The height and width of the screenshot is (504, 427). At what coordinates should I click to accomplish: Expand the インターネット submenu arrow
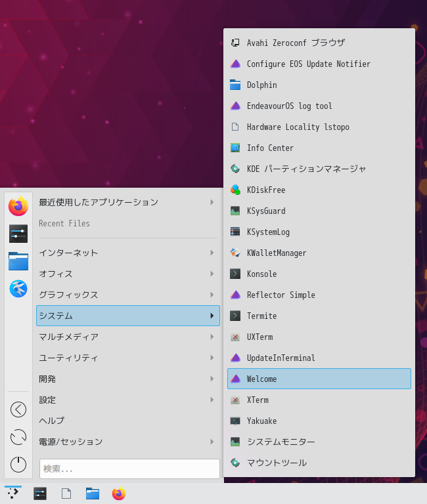coord(212,253)
